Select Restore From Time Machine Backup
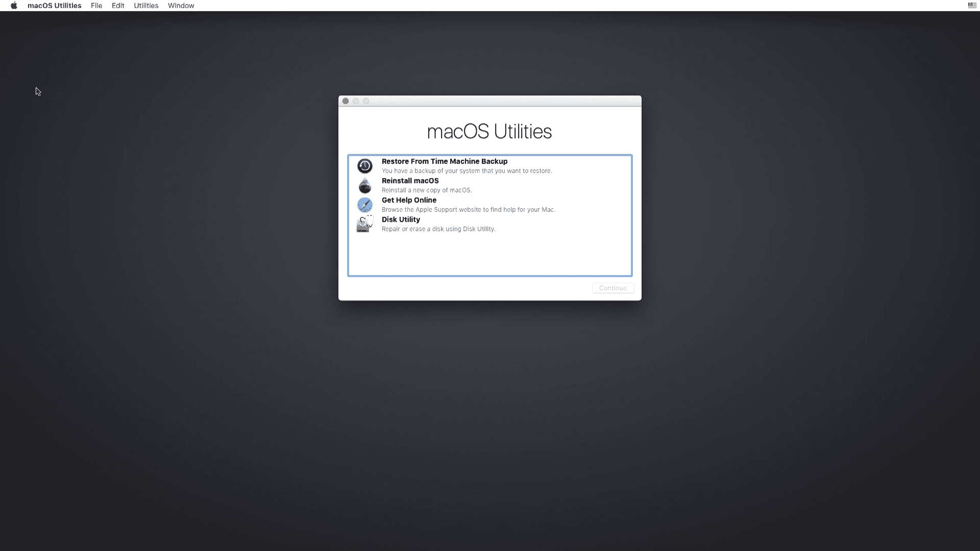This screenshot has height=551, width=980. pyautogui.click(x=445, y=161)
